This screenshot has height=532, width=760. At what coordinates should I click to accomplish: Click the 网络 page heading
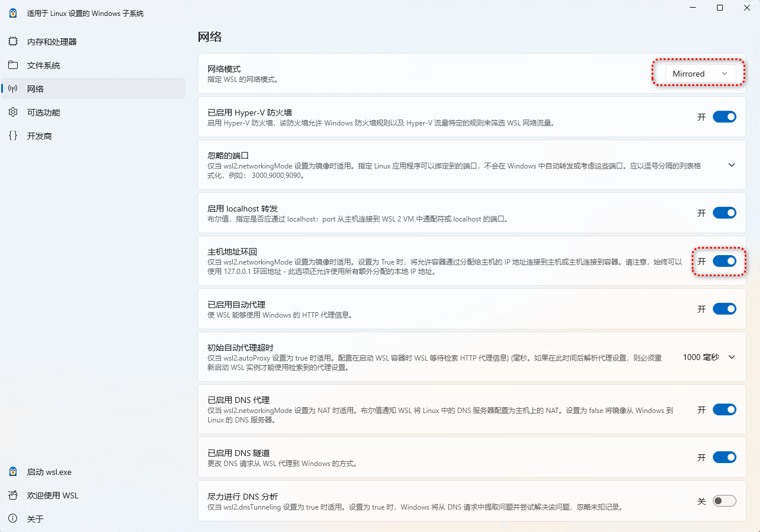pos(210,37)
